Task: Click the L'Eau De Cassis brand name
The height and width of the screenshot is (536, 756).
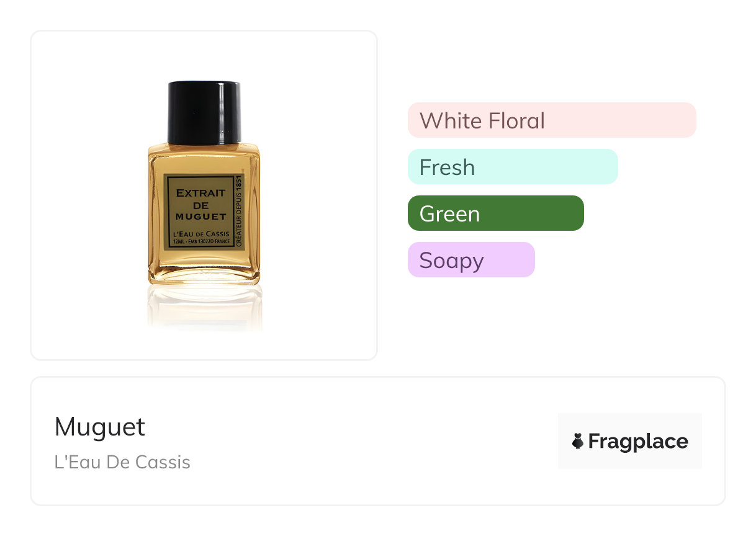Action: point(122,462)
